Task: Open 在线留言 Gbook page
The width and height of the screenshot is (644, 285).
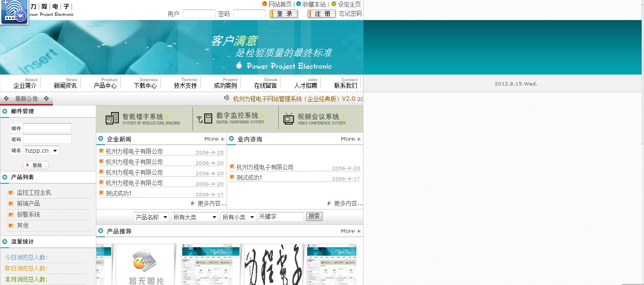Action: (266, 83)
